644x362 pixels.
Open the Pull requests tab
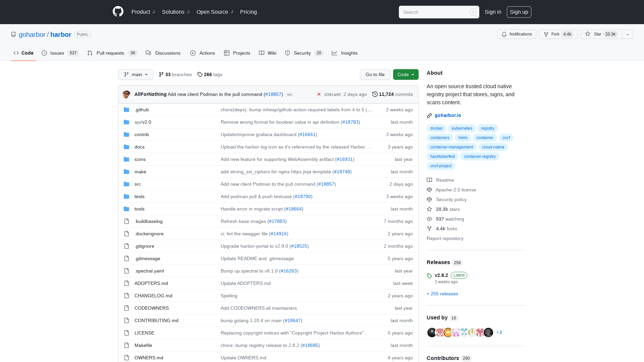pyautogui.click(x=112, y=53)
